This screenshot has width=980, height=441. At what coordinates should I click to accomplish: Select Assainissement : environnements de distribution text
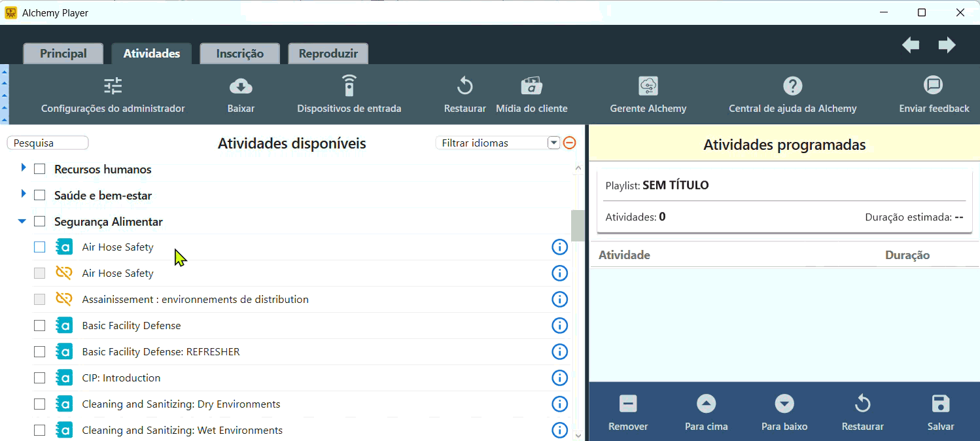(x=196, y=299)
